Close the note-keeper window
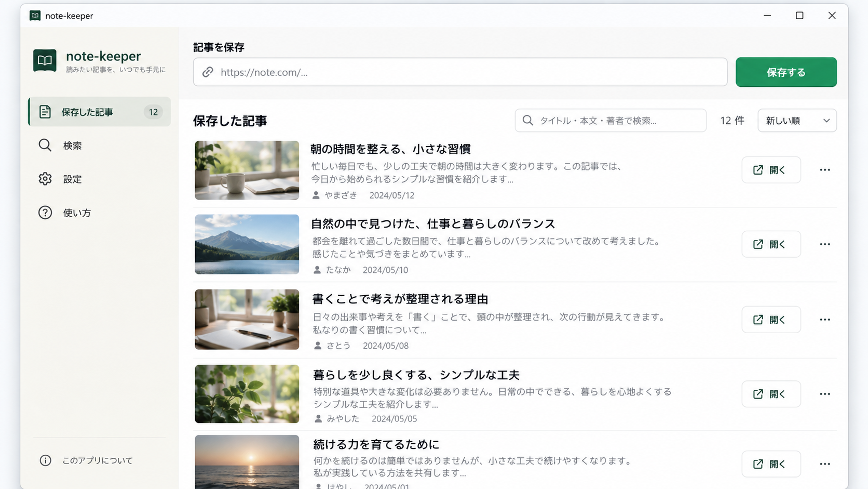Screen dimensions: 868x489 pyautogui.click(x=832, y=16)
